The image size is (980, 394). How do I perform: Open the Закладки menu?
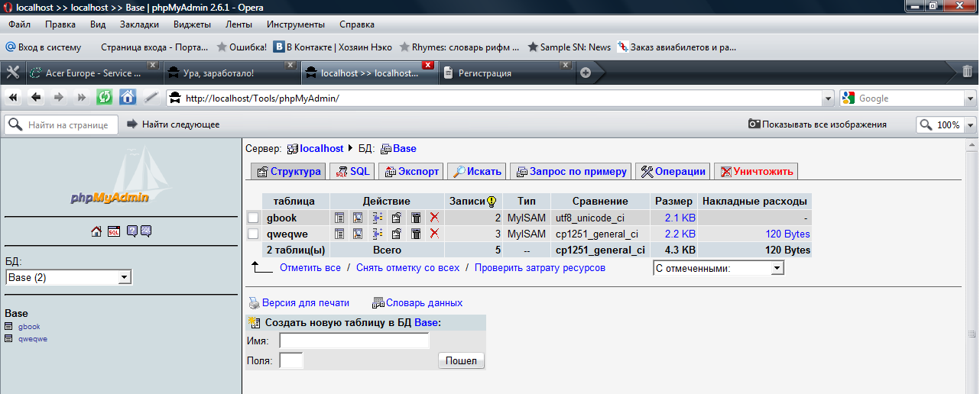click(139, 24)
